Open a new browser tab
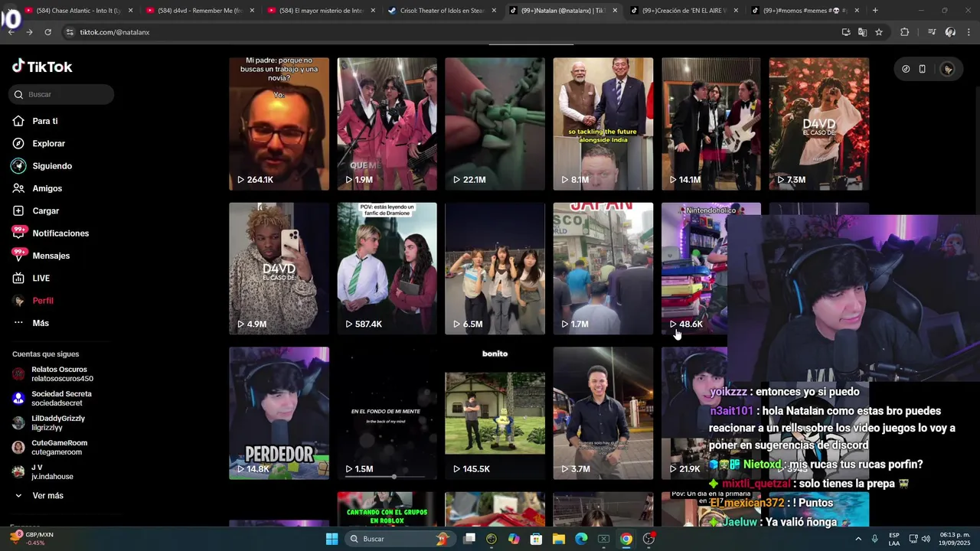980x551 pixels. (875, 11)
